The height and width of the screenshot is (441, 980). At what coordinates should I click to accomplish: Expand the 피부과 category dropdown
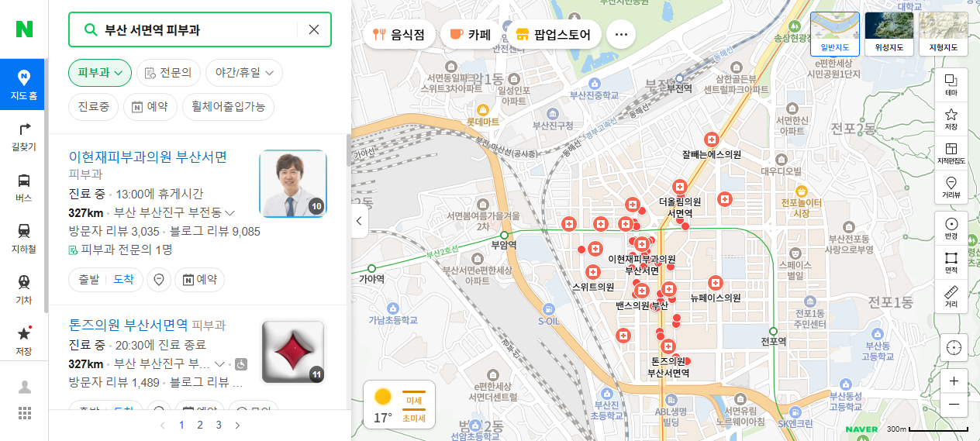(x=100, y=73)
